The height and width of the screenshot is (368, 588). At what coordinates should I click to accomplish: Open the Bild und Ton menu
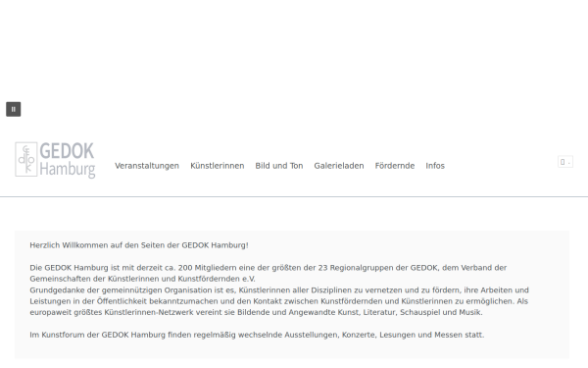point(279,166)
